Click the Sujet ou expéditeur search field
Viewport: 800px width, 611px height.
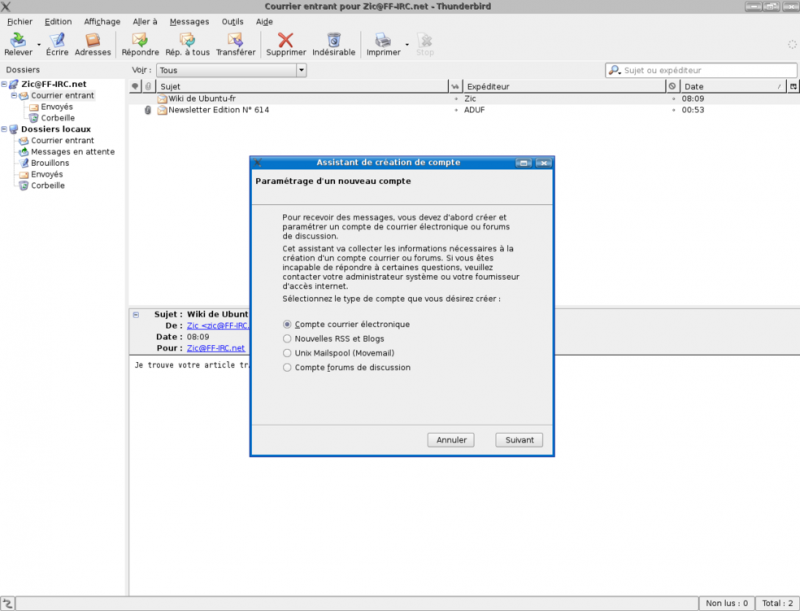(x=706, y=70)
